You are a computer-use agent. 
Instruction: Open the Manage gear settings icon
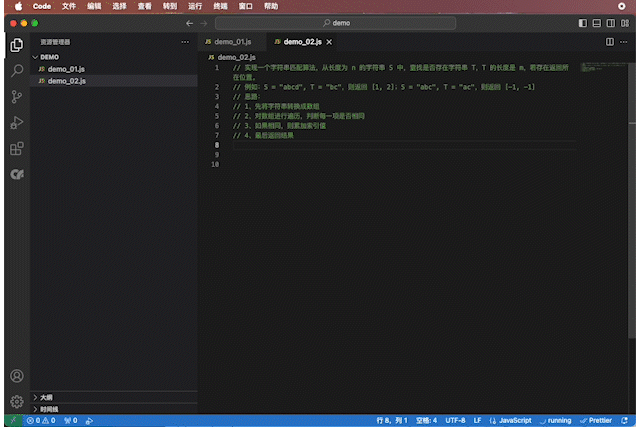[17, 402]
